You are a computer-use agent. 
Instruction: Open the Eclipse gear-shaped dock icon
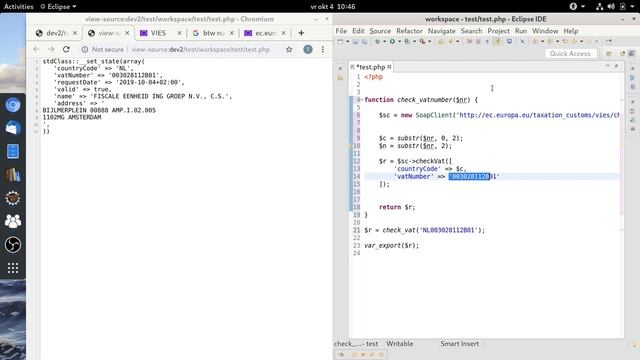click(x=13, y=198)
